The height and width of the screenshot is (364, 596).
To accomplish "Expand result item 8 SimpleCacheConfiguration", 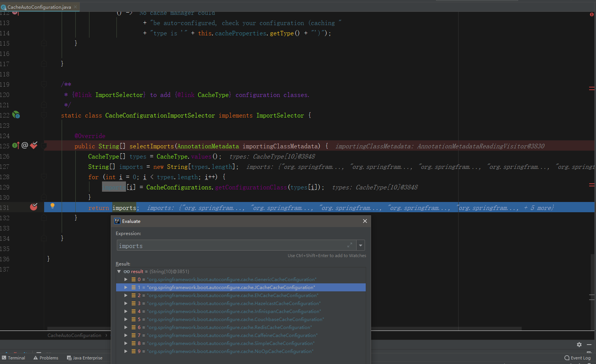I will 126,343.
